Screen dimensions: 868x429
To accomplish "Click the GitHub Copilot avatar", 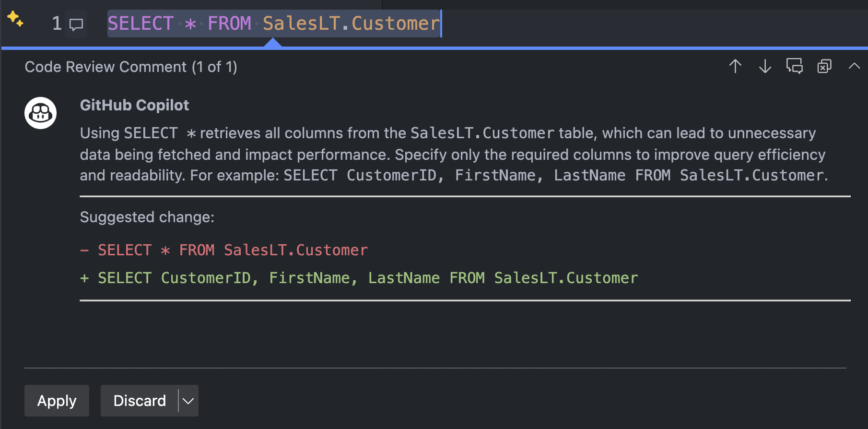I will [x=40, y=112].
